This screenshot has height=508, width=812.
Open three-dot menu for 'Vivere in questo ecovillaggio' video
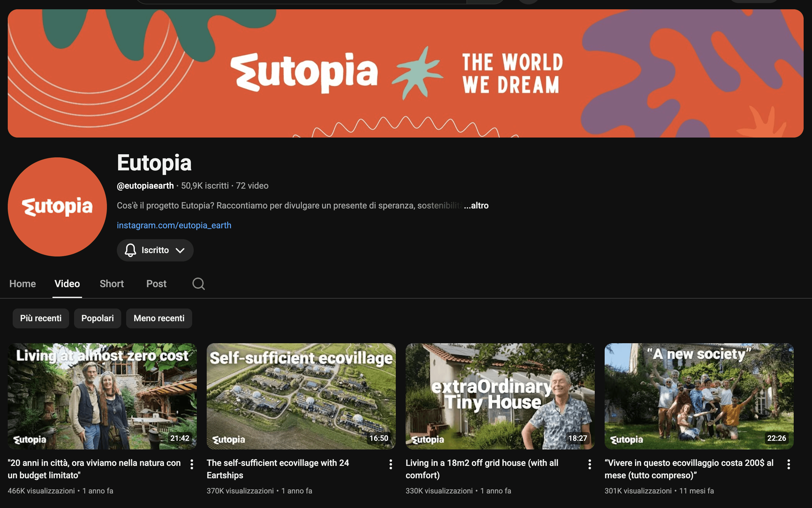coord(788,464)
